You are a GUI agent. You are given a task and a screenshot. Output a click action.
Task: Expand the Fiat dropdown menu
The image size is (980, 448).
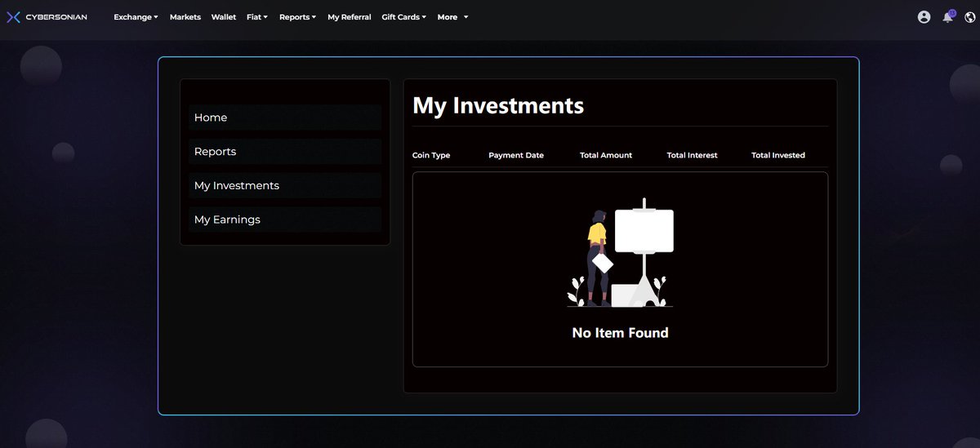256,17
